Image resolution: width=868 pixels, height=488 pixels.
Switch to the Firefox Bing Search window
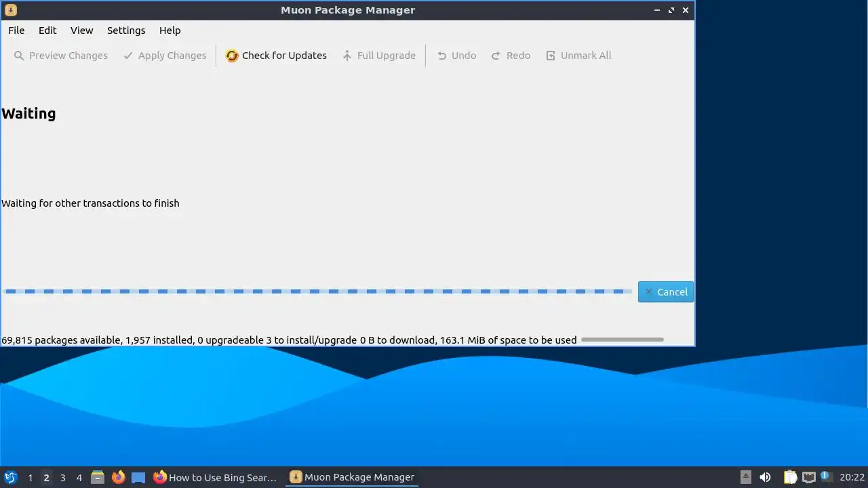215,477
